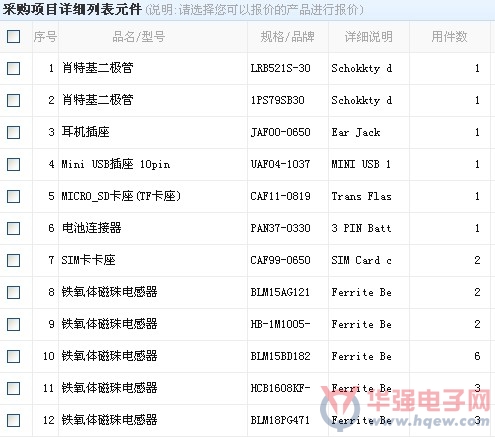This screenshot has height=437, width=495.
Task: Tick checkbox beside Mini USB插座 10pin
Action: pos(13,164)
